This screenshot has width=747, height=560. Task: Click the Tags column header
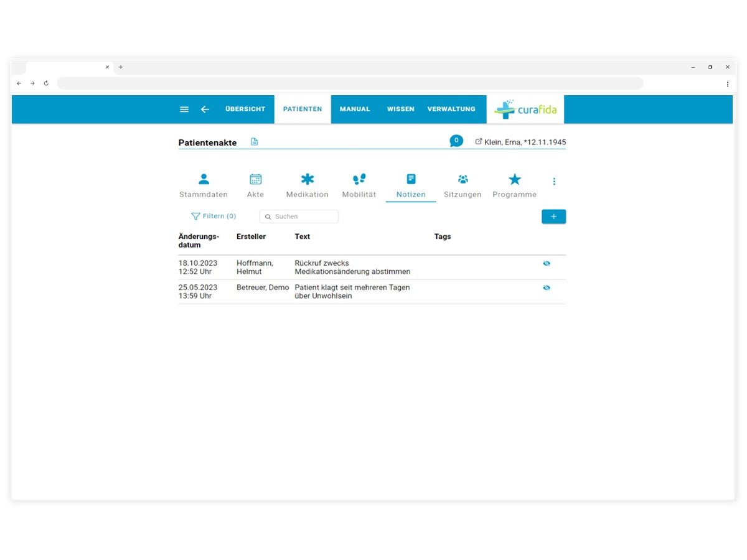[x=443, y=236]
